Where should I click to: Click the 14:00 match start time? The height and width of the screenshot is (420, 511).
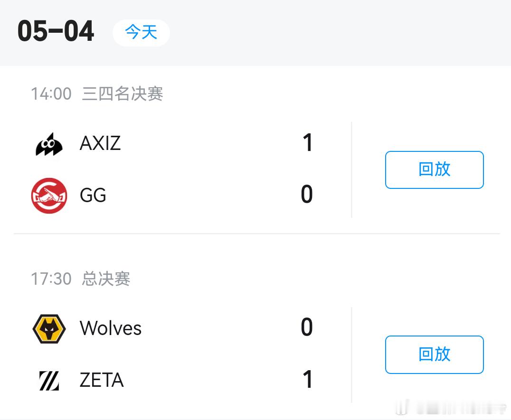pos(51,94)
